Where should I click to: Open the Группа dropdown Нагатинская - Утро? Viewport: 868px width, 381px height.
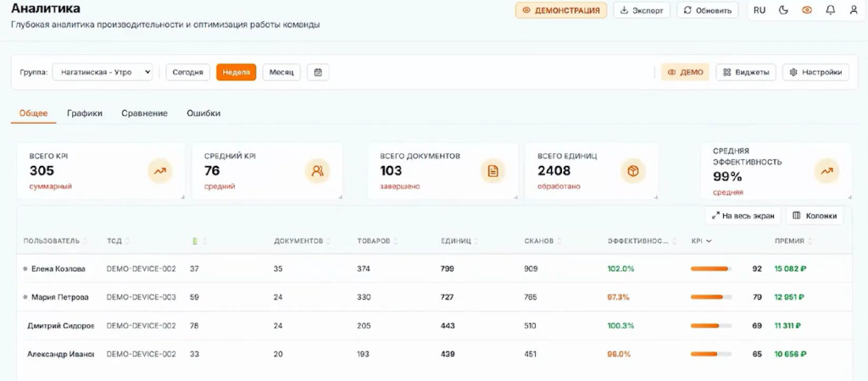[x=103, y=72]
